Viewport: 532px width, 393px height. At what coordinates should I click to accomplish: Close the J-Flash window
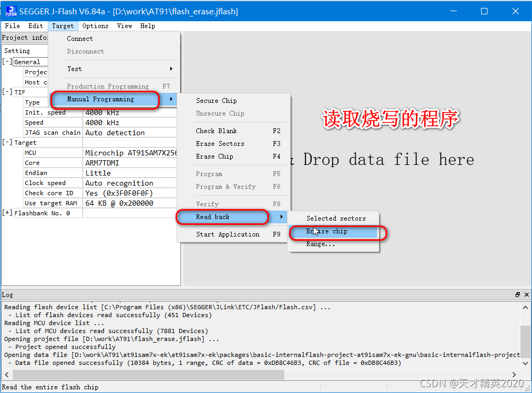point(516,11)
